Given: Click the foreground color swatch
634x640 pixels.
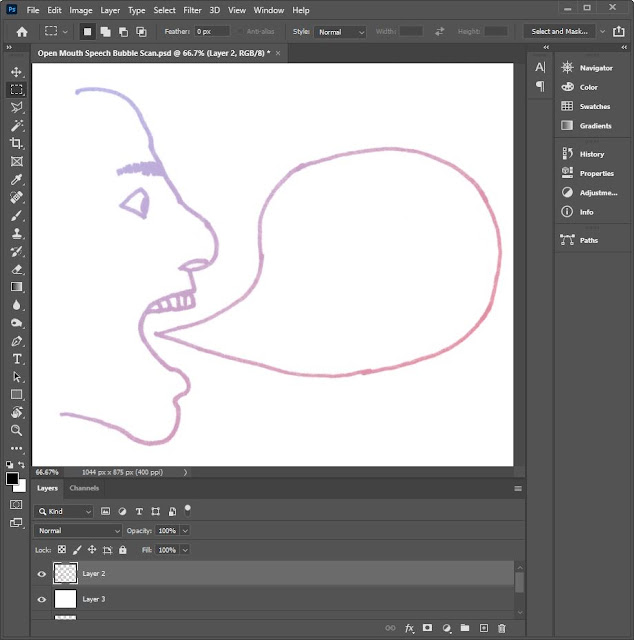Looking at the screenshot, I should [12, 479].
